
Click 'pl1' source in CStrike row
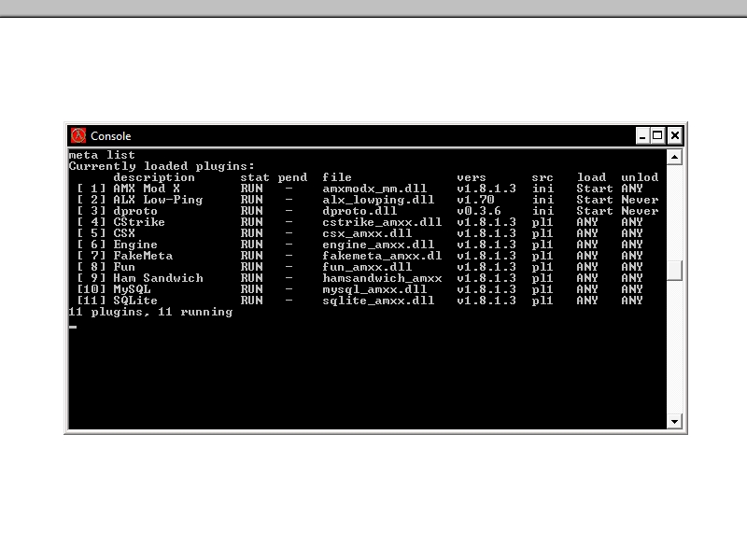[x=543, y=222]
